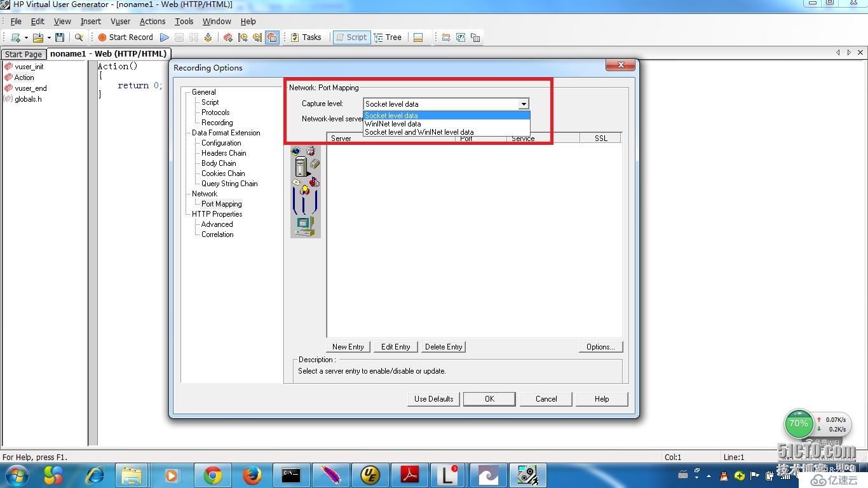The width and height of the screenshot is (868, 488).
Task: Select Action in the script tree
Action: coord(24,78)
